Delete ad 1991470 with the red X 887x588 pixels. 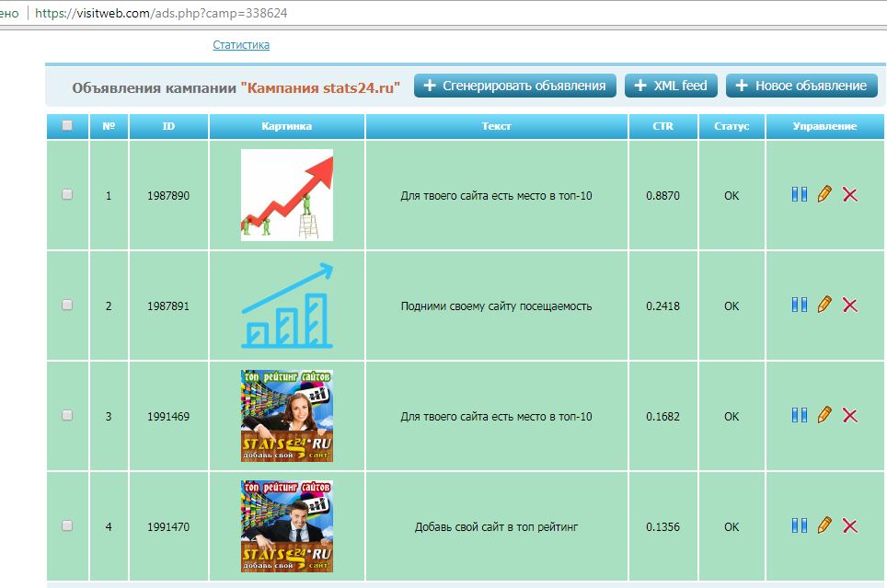click(850, 525)
